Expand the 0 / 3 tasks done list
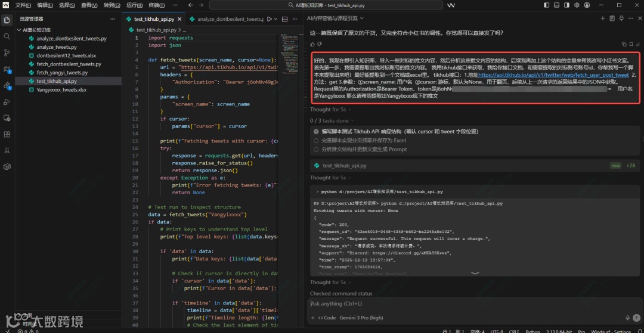The width and height of the screenshot is (644, 333). coord(332,120)
